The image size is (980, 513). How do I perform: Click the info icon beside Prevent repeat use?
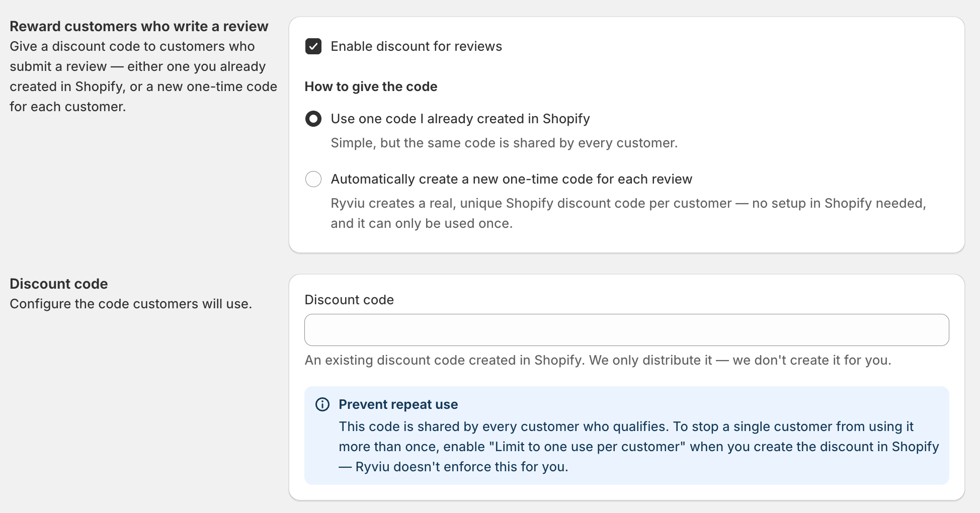(322, 404)
